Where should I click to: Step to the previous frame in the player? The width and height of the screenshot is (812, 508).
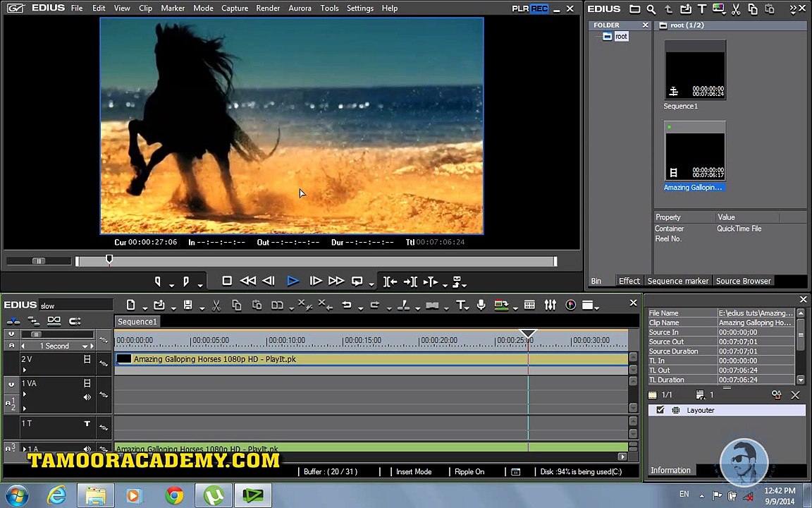269,281
